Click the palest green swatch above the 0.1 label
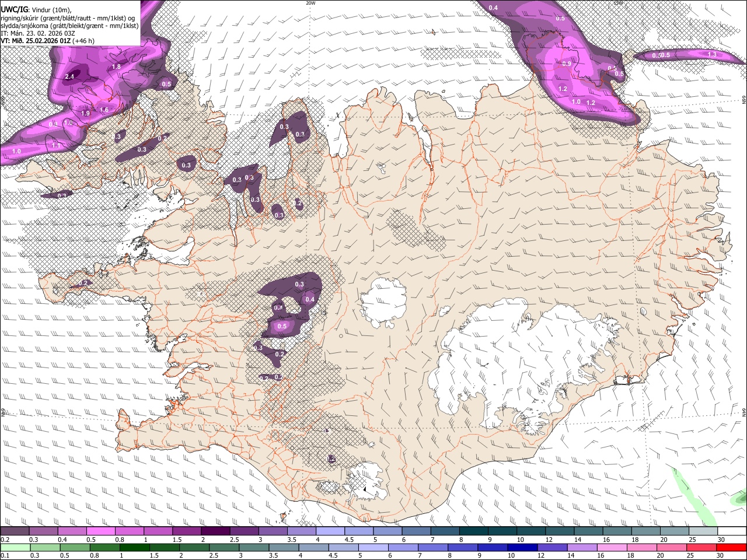 tap(15, 547)
